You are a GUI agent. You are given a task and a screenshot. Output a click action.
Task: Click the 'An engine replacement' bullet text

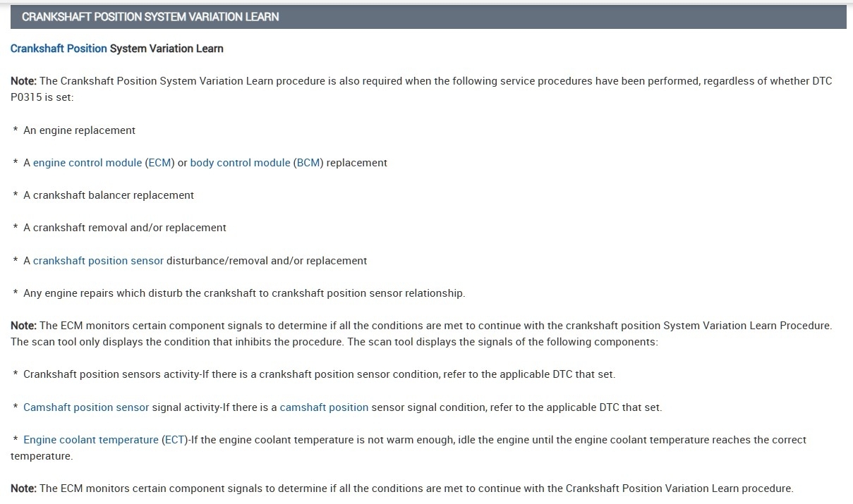(79, 130)
